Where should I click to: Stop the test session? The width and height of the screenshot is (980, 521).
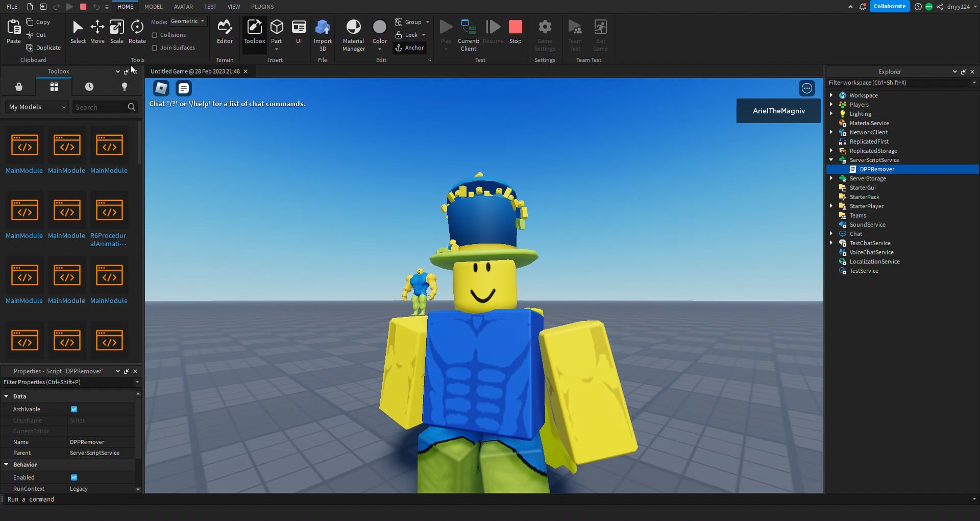click(x=515, y=30)
